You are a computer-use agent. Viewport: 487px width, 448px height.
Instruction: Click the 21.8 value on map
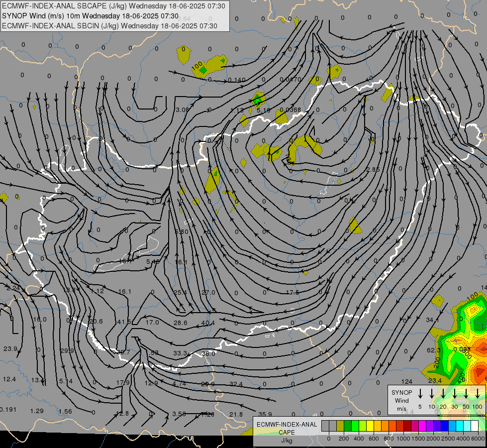click(236, 414)
